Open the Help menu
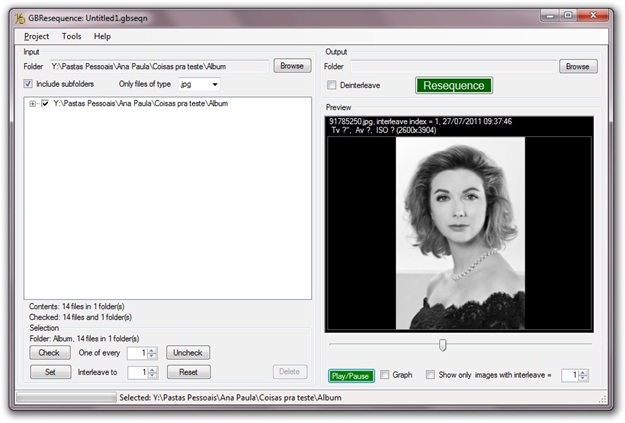The height and width of the screenshot is (423, 625). pos(102,36)
